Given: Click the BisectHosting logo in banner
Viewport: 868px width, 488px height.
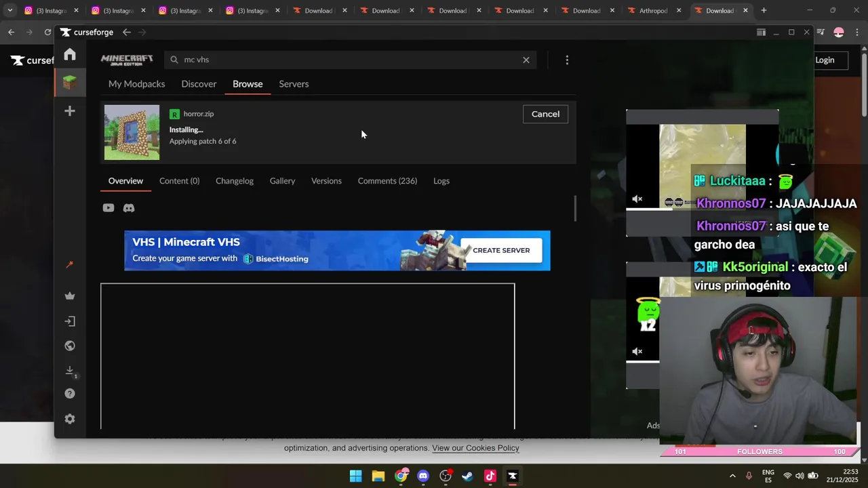Looking at the screenshot, I should click(276, 259).
